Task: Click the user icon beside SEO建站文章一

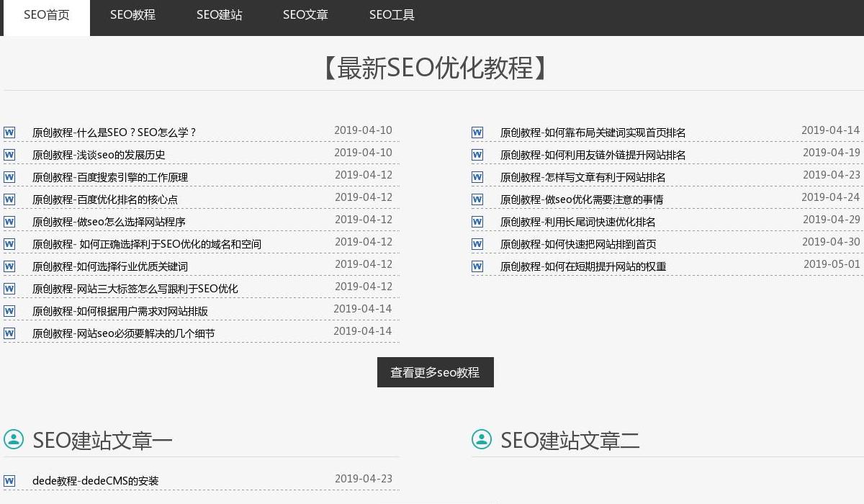Action: coord(14,439)
